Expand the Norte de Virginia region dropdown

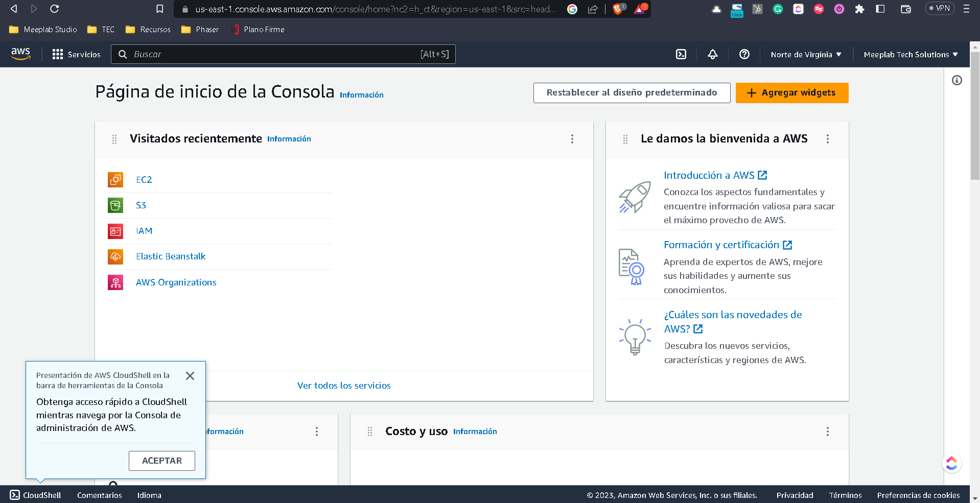(806, 55)
